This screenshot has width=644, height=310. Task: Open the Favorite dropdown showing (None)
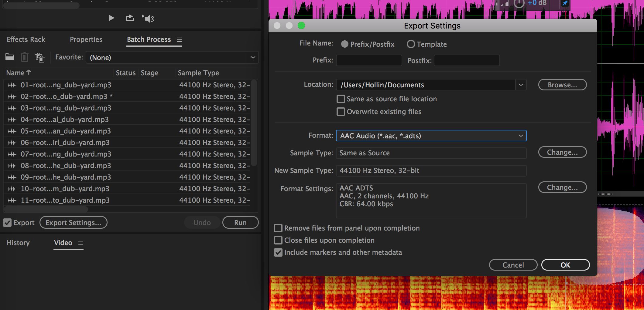pos(172,57)
